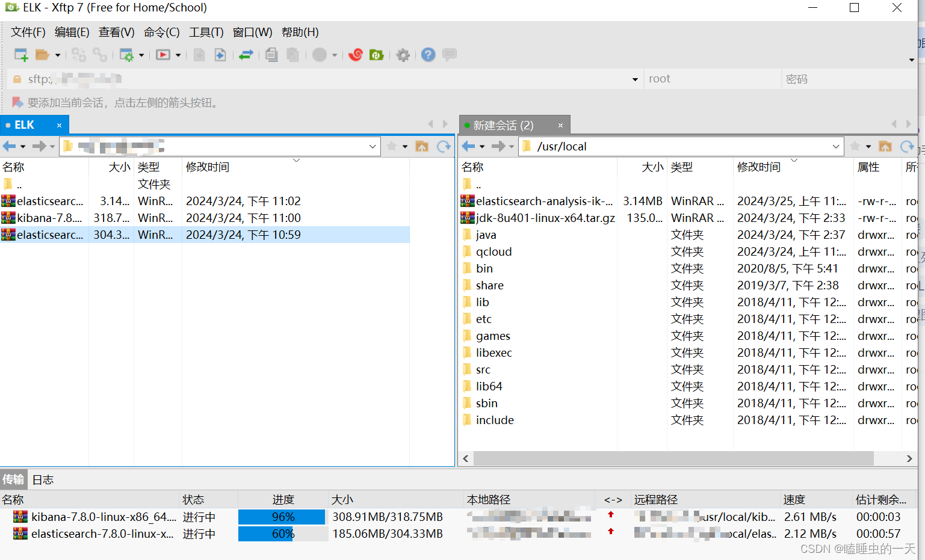Open the View 查看(V) menu
925x560 pixels.
coord(117,32)
